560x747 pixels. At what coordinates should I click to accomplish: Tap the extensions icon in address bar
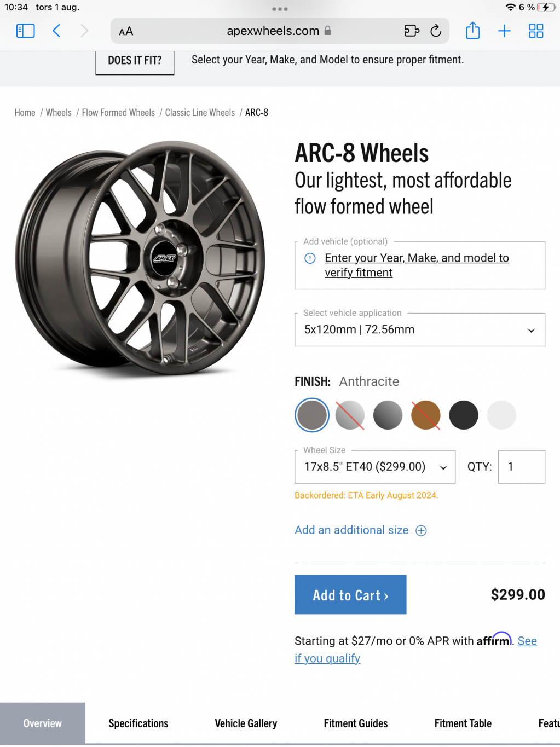412,31
